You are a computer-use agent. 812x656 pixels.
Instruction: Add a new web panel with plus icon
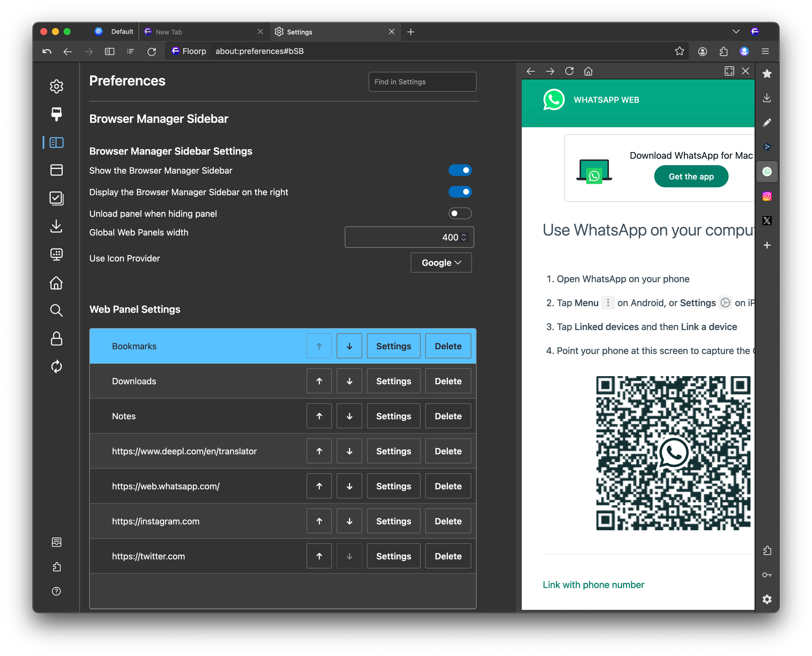pyautogui.click(x=767, y=245)
